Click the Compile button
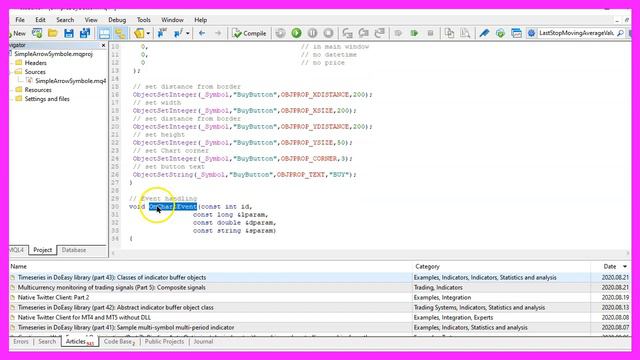Viewport: 640px width, 360px height. [249, 33]
